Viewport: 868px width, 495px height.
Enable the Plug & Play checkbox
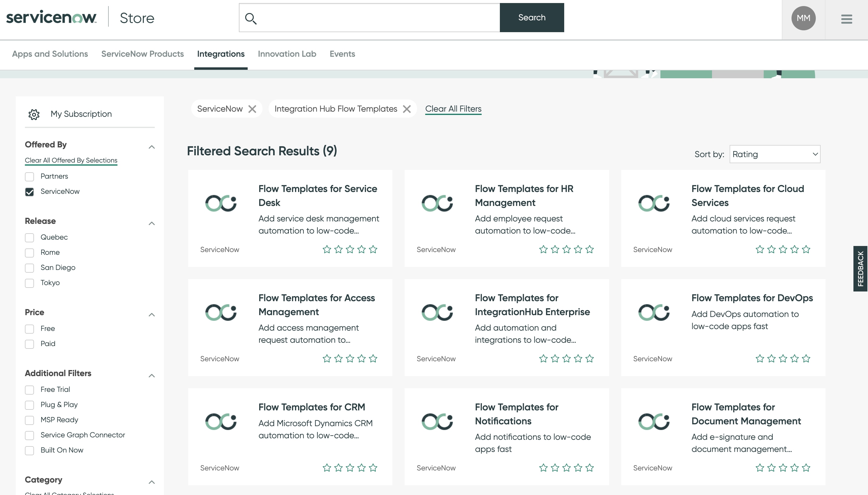coord(30,405)
